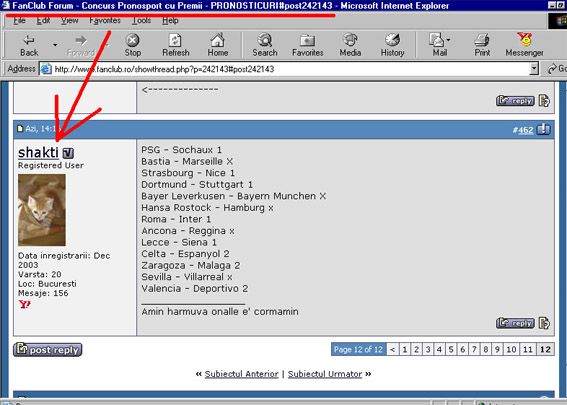Expand the Back button history dropdown
Image resolution: width=567 pixels, height=405 pixels.
[55, 45]
